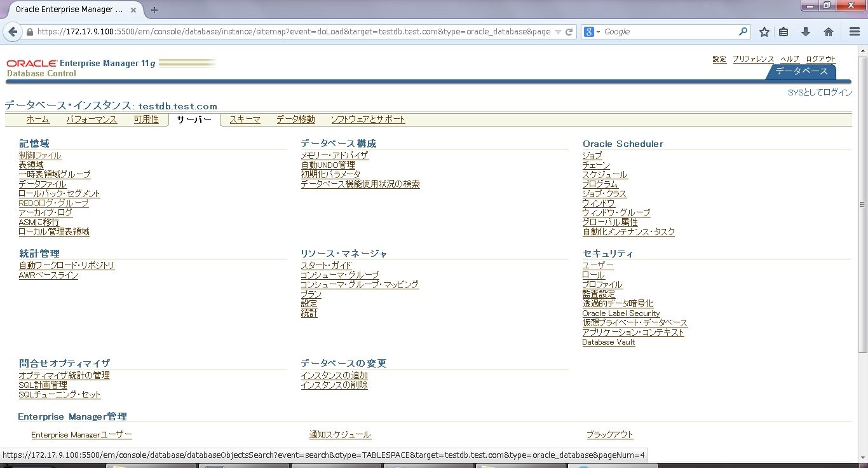Open the 自動化メンテナンス・タスク link
868x468 pixels.
[x=629, y=231]
